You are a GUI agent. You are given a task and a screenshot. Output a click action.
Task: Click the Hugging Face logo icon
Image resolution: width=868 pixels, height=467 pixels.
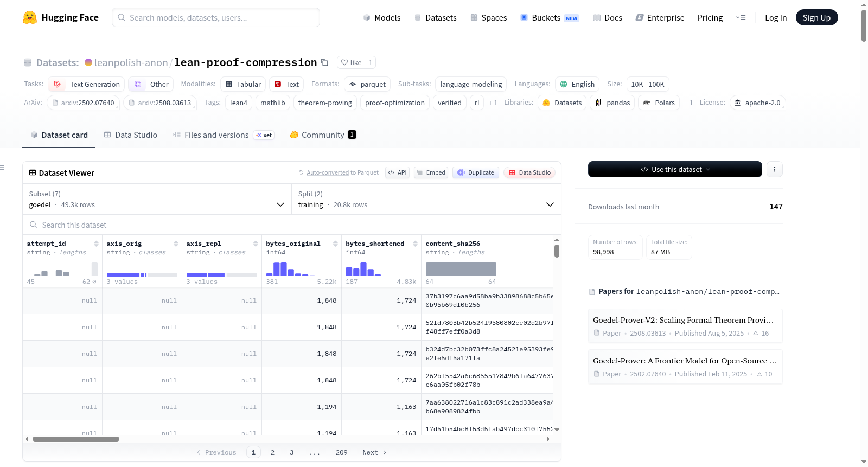coord(30,17)
